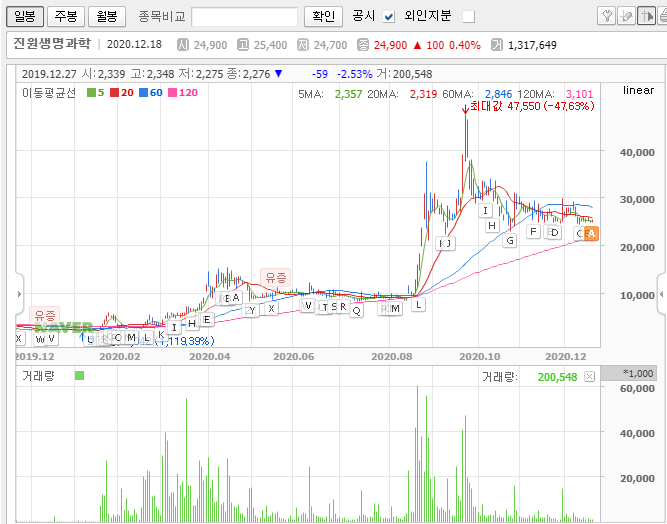Click the 진원생명과학 stock name
Screen dimensions: 667x524
51,44
